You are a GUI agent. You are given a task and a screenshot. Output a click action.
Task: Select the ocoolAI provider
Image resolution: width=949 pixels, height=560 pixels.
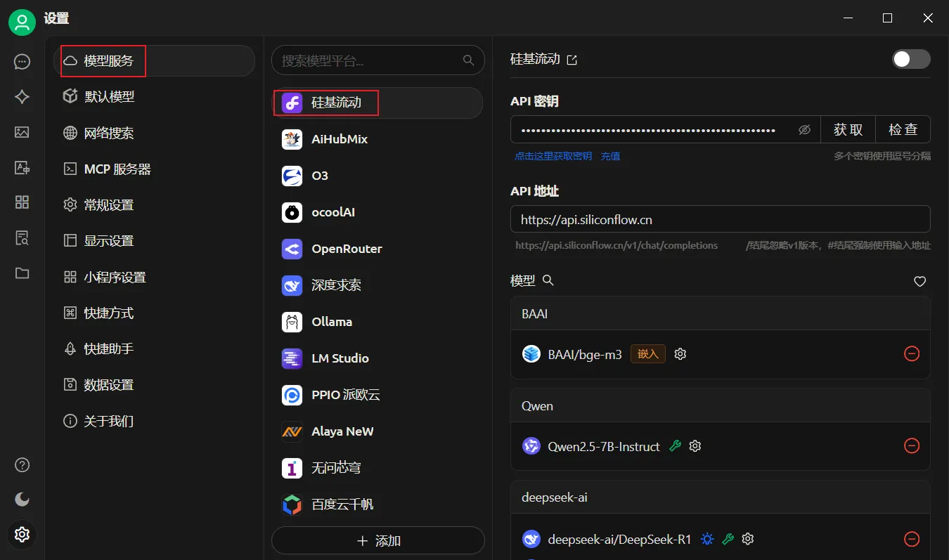(377, 212)
